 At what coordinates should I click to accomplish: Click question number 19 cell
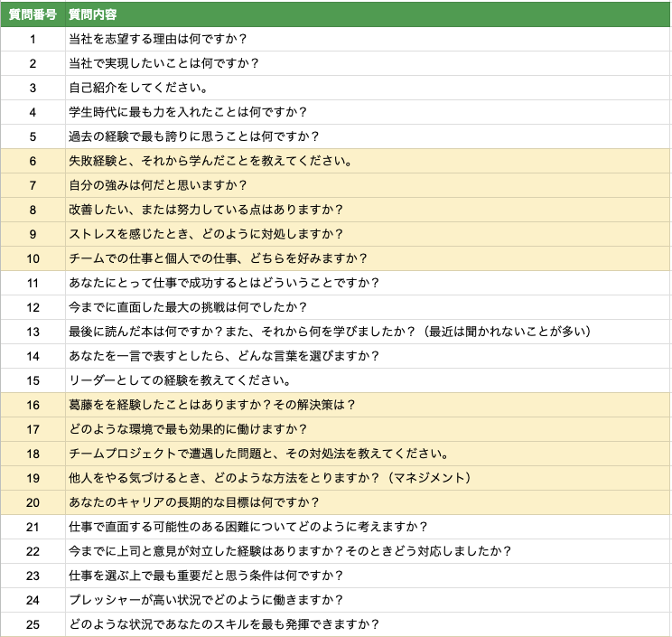pos(33,478)
